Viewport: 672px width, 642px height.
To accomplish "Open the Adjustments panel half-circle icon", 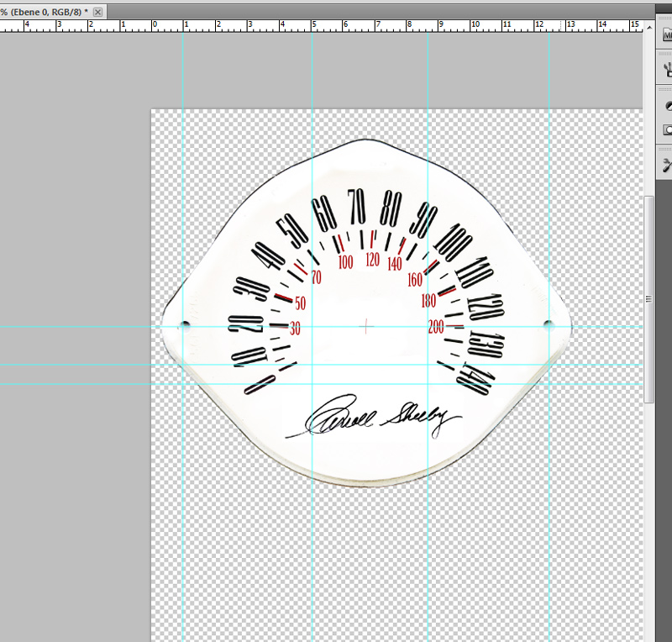I will point(668,106).
